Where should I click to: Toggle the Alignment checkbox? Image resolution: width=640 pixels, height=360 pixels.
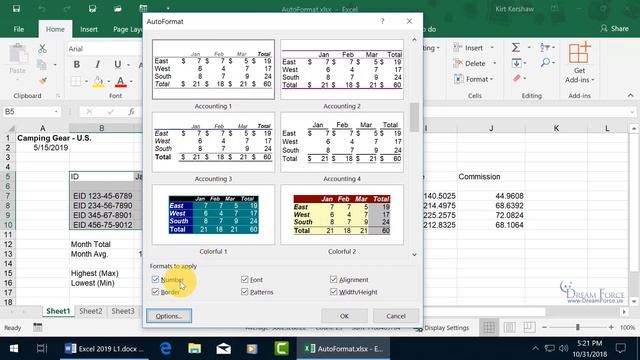click(x=333, y=280)
